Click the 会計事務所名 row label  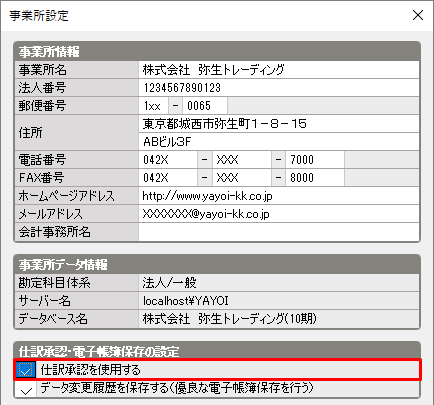[x=77, y=232]
